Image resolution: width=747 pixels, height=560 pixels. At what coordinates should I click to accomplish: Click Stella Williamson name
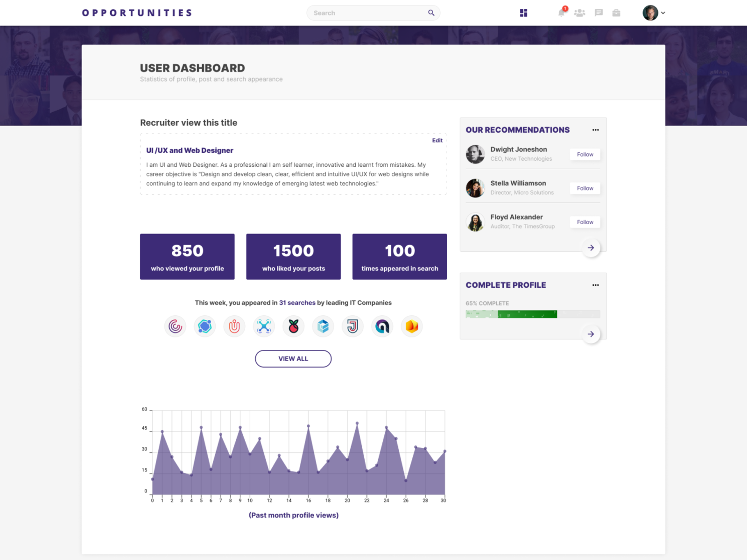[518, 183]
